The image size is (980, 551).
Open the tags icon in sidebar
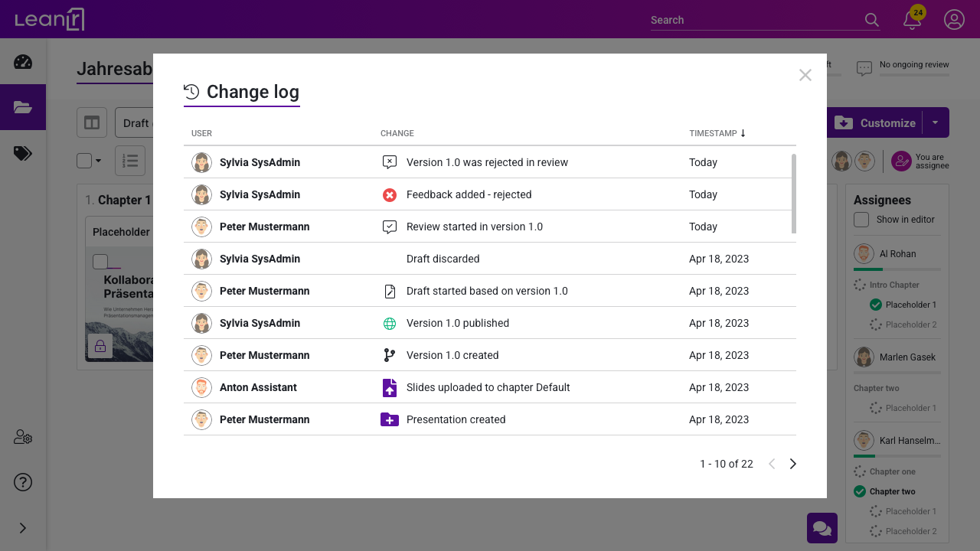coord(23,154)
